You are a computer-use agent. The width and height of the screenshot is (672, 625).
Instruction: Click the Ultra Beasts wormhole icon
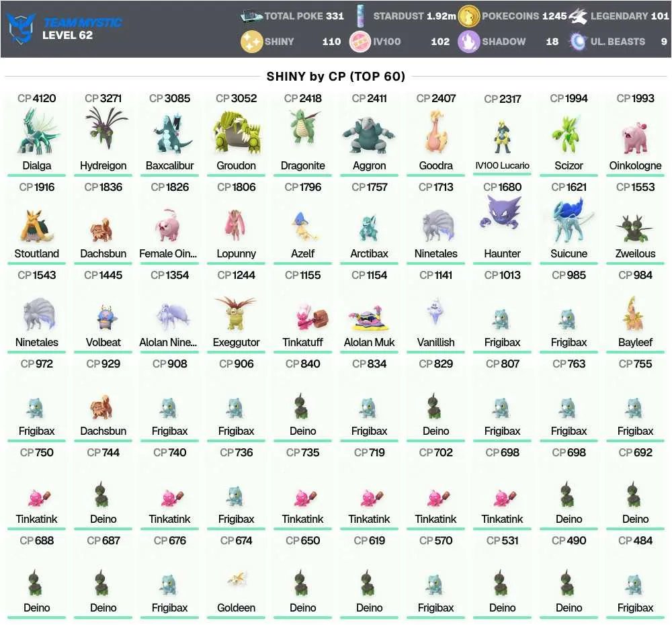pos(578,42)
